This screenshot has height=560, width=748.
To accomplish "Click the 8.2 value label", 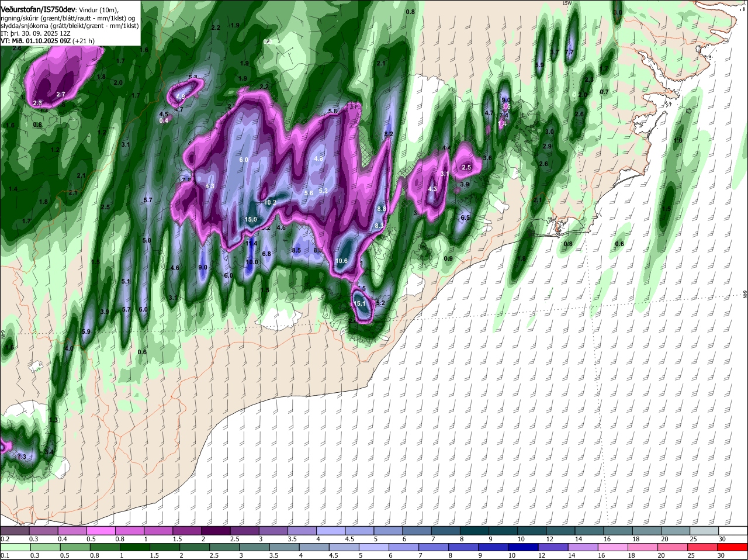I will [x=389, y=134].
